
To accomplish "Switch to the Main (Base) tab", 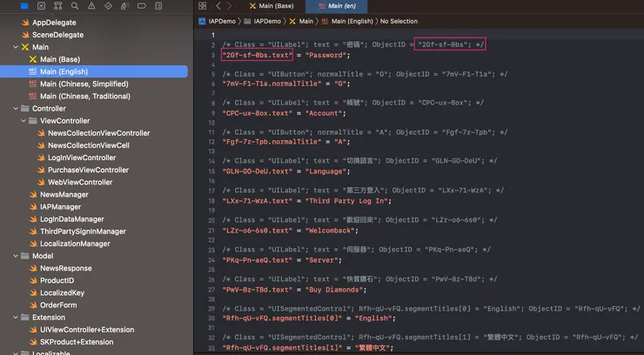I will tap(271, 5).
